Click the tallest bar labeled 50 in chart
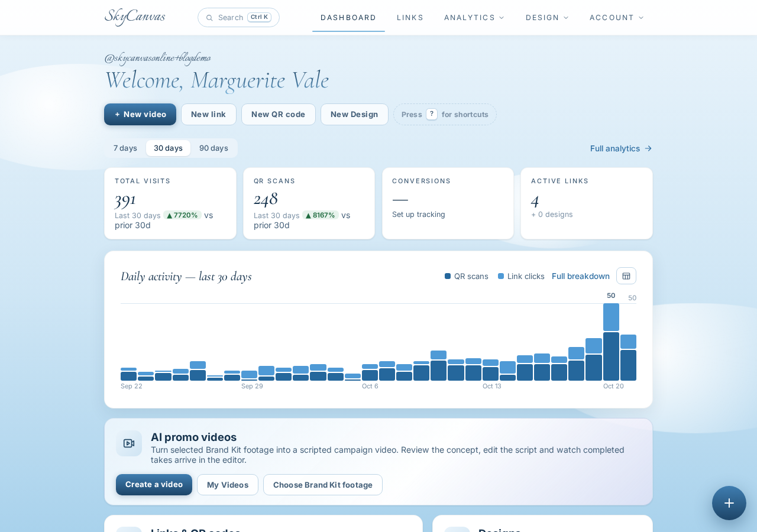 pos(611,342)
